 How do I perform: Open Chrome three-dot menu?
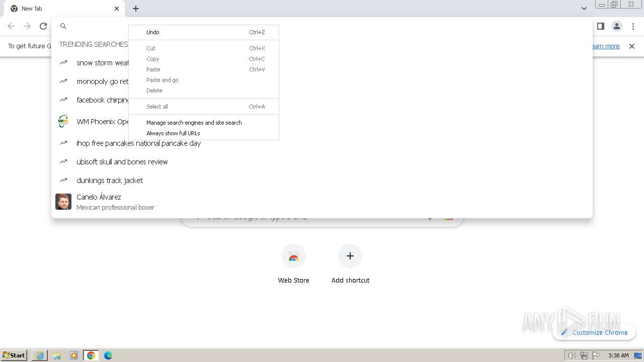click(633, 26)
